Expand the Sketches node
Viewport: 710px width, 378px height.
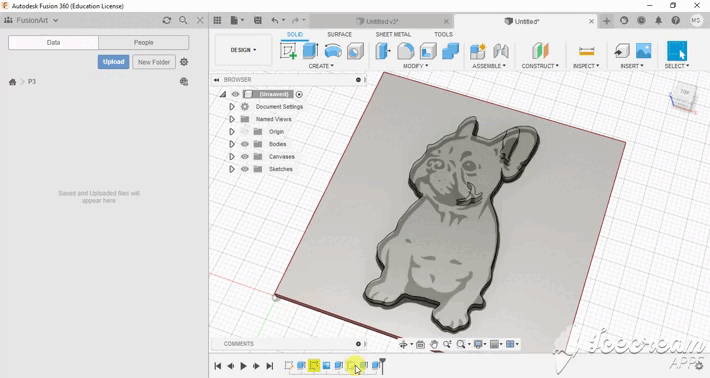[x=231, y=169]
